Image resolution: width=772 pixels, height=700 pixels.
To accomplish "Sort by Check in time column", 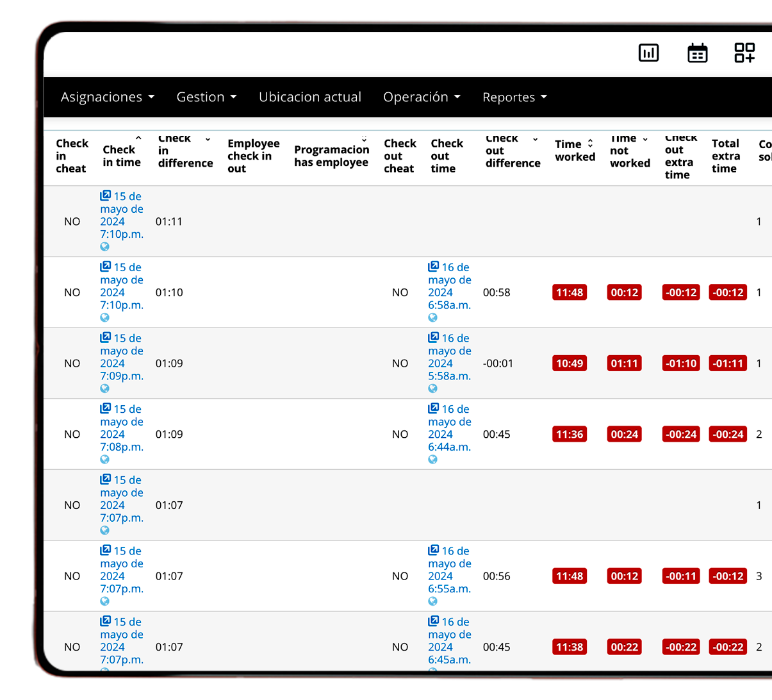I will pos(122,156).
